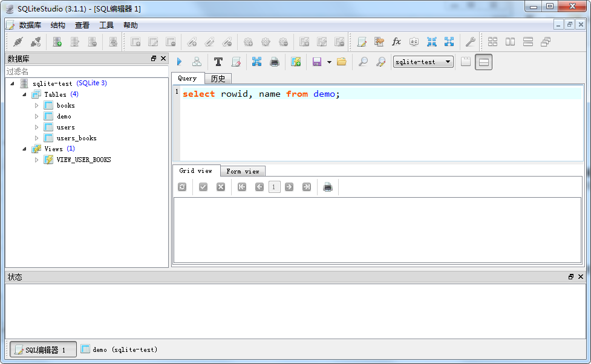Save SQL to file floppy icon
The image size is (591, 364).
(317, 62)
